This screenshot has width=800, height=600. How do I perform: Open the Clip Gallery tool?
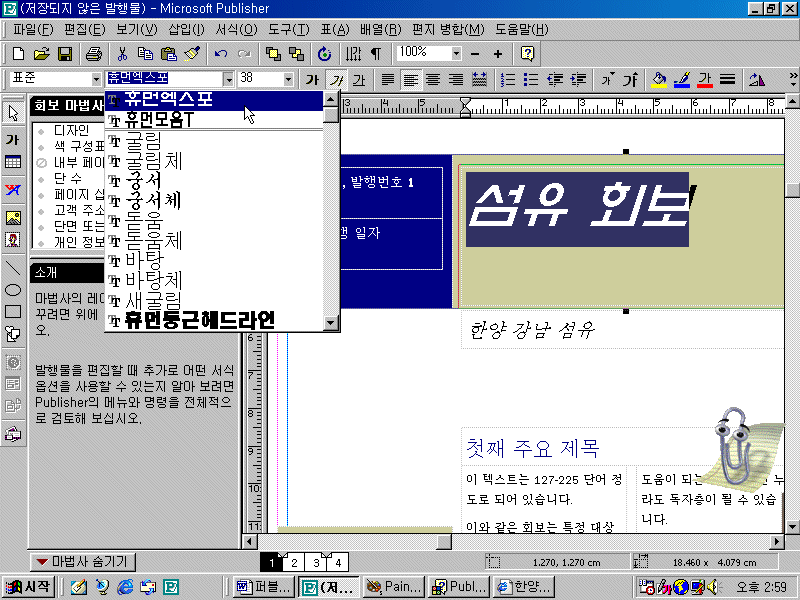(x=13, y=240)
